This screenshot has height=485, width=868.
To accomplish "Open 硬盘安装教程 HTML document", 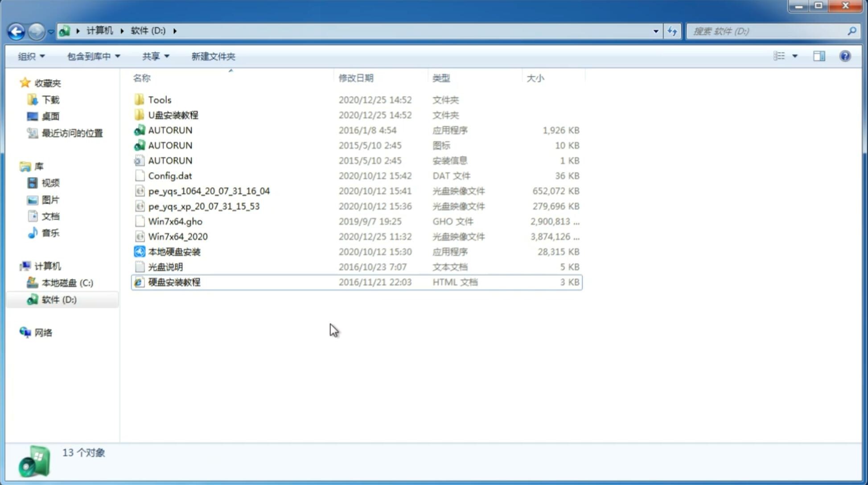I will (x=174, y=282).
